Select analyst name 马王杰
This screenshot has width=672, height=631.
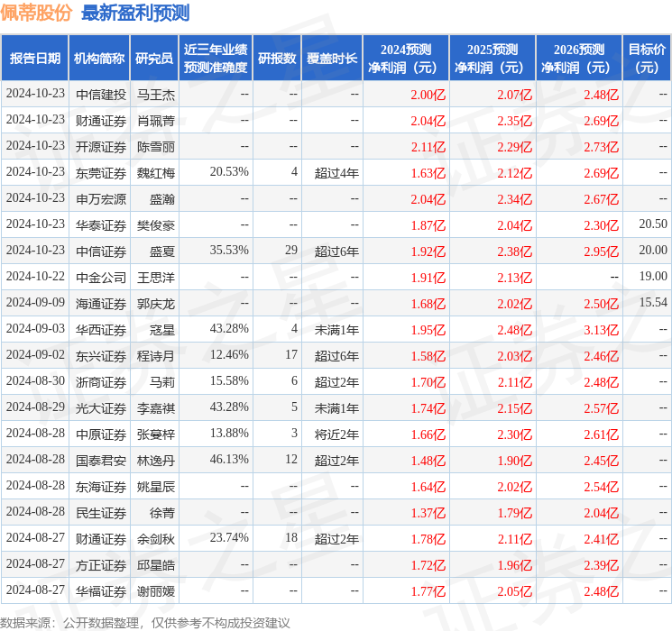(155, 95)
